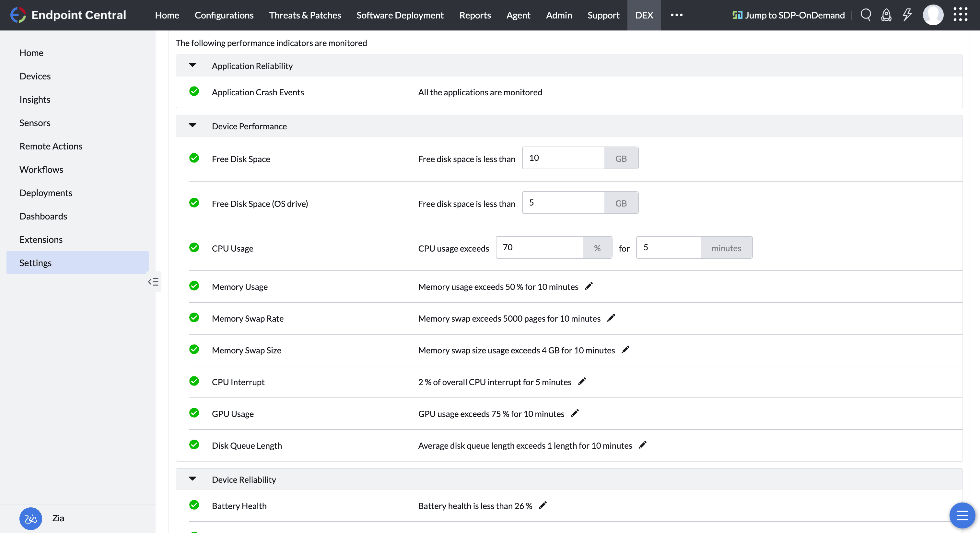This screenshot has height=533, width=980.
Task: Open the Threats & Patches menu
Action: coord(305,15)
